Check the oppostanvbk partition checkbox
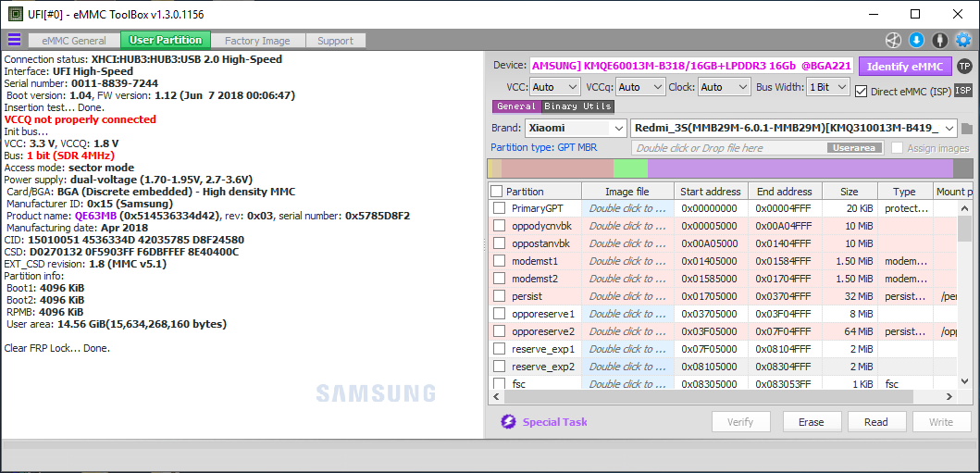 click(499, 243)
